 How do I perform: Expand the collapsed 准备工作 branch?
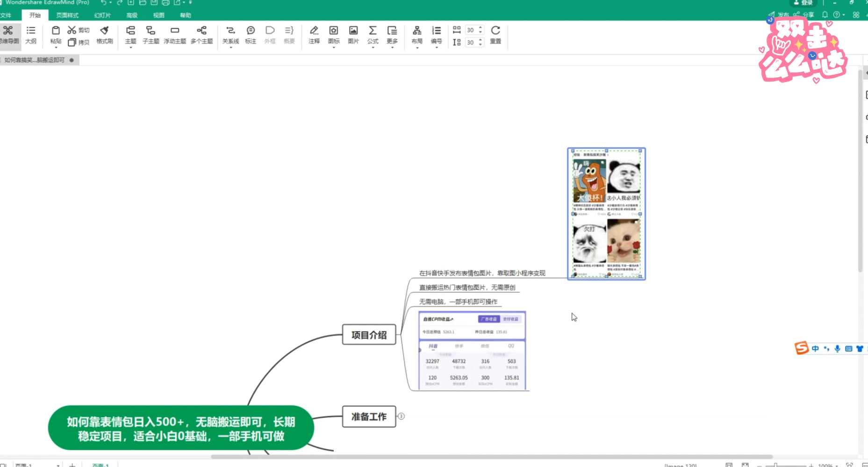coord(401,416)
